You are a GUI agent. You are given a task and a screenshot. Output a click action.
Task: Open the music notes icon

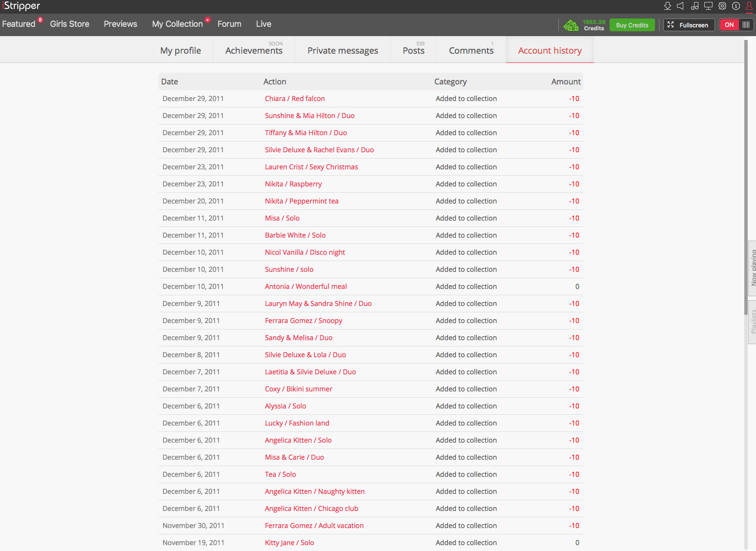point(695,6)
